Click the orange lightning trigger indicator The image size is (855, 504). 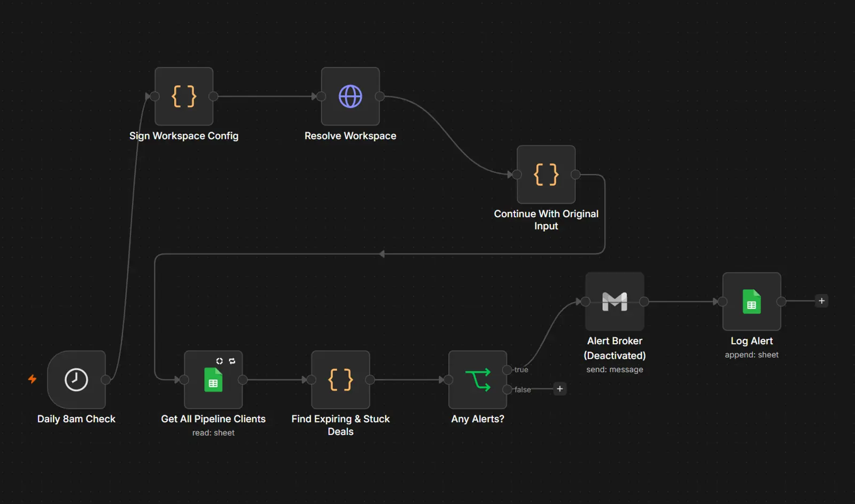33,379
